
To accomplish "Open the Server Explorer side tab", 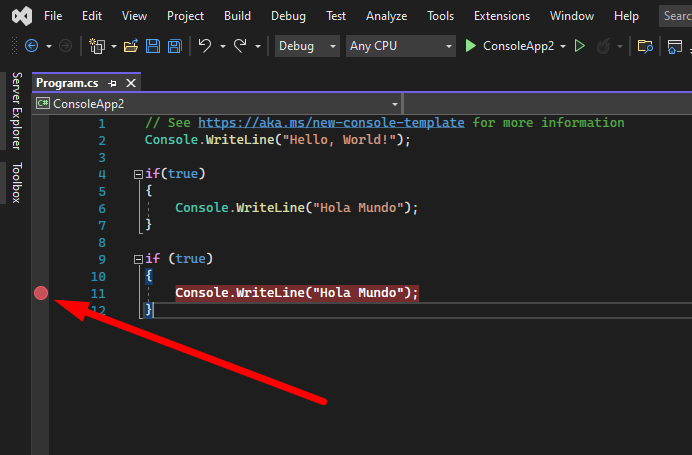I will pyautogui.click(x=16, y=110).
